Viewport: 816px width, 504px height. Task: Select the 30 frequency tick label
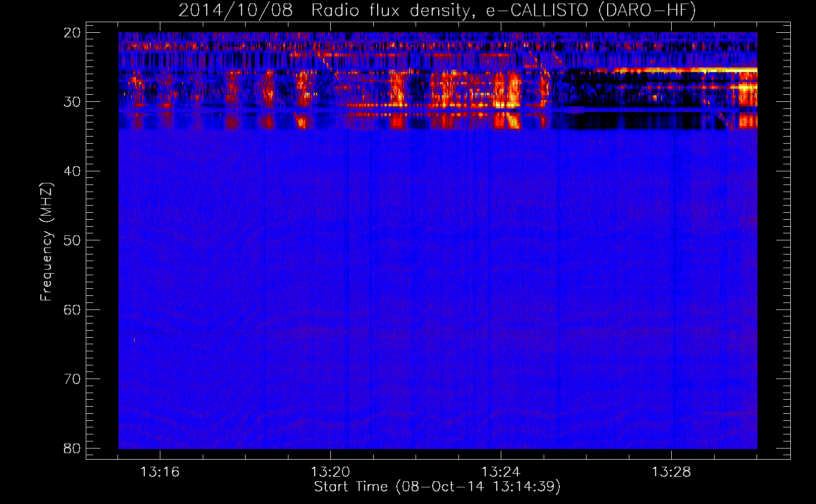[72, 102]
